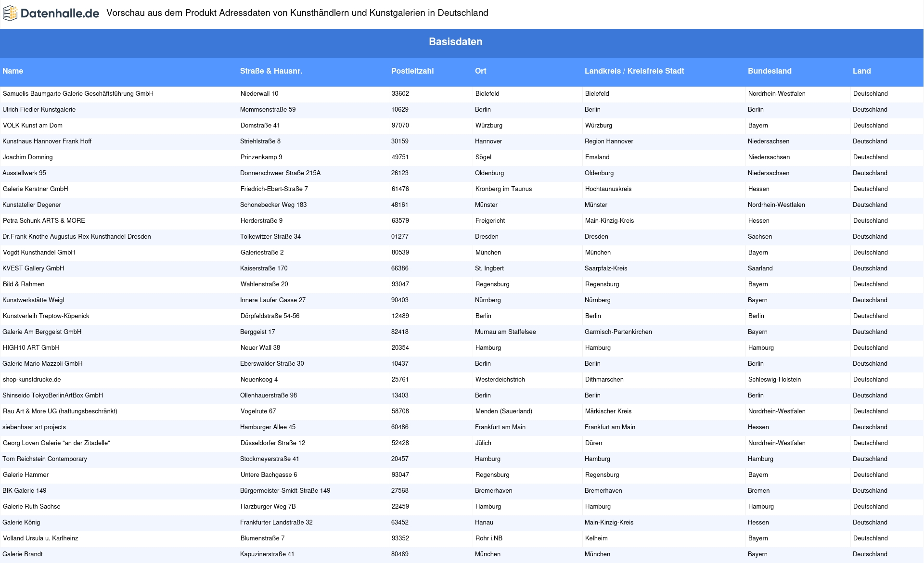Select the Postleitzahl column header
Viewport: 924px width, 563px height.
(x=412, y=71)
